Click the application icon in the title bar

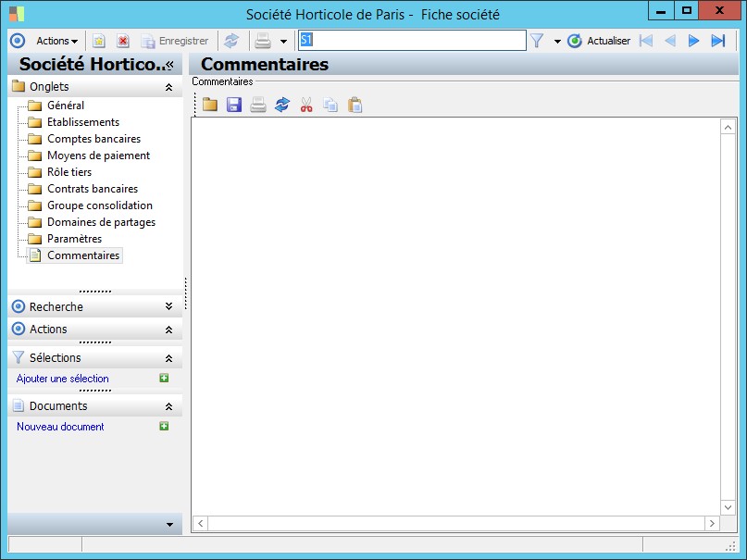(x=16, y=13)
